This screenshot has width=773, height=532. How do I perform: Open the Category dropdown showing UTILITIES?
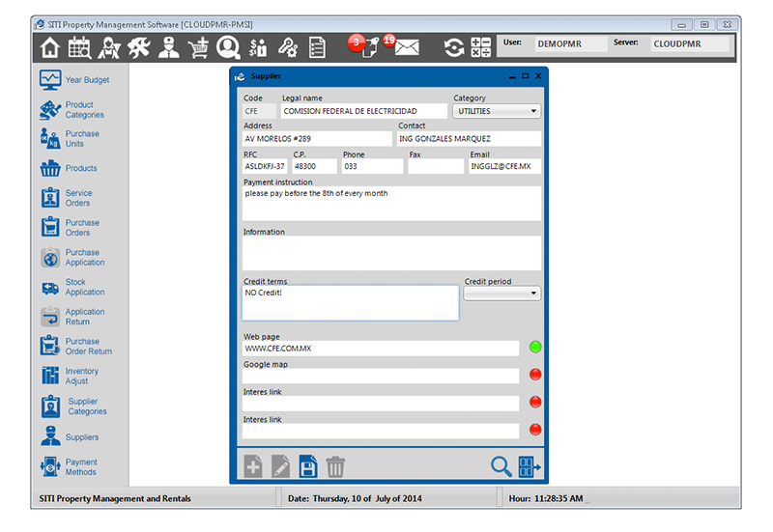[497, 112]
